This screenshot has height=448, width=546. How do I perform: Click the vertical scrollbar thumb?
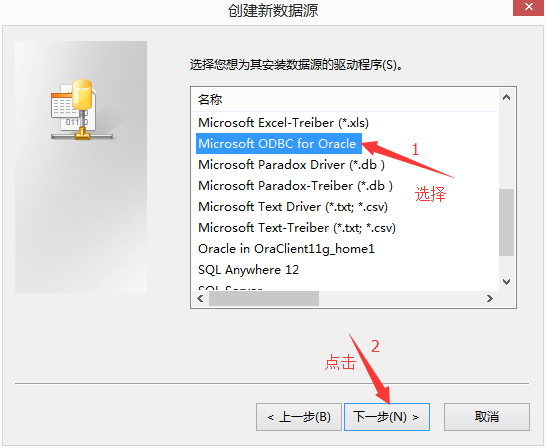coord(506,222)
